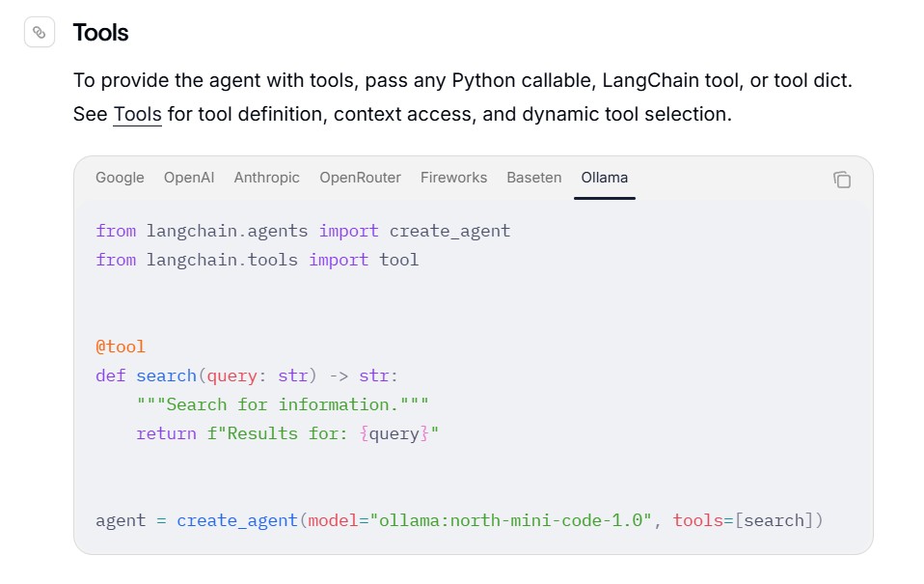Click the Tools section heading
The width and height of the screenshot is (924, 584).
point(100,33)
